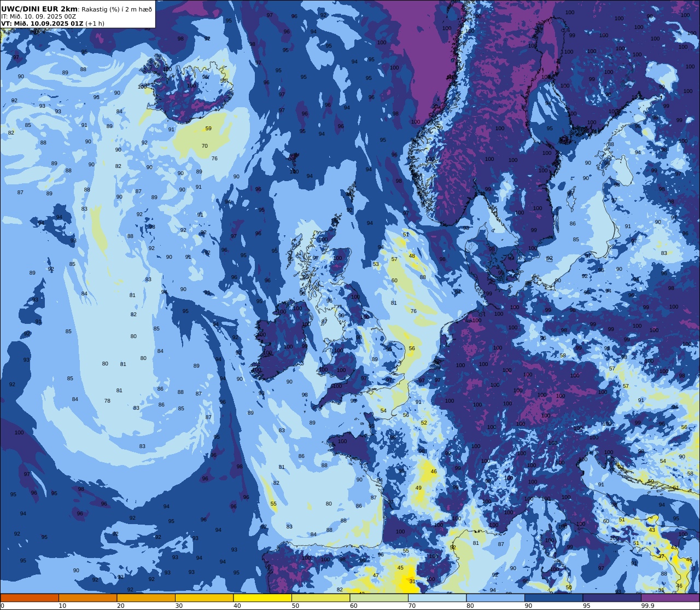Click the '20' legend tick label
The image size is (700, 610).
click(120, 606)
